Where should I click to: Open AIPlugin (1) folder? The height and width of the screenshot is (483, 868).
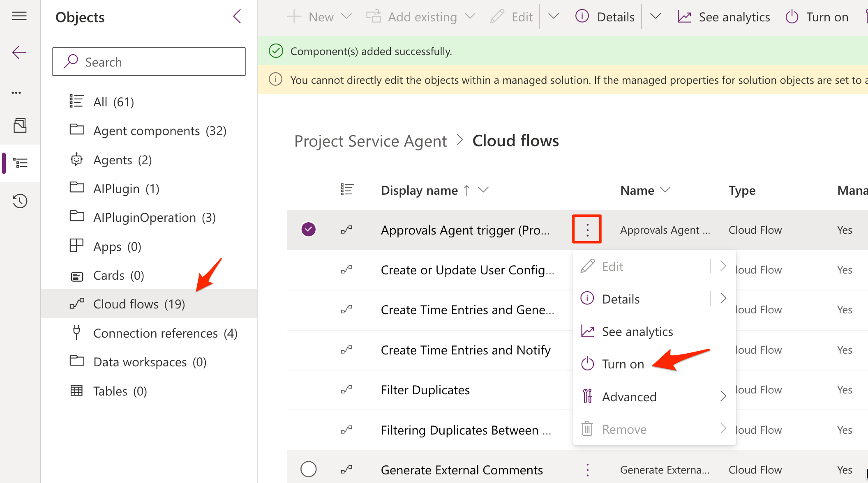coord(149,189)
